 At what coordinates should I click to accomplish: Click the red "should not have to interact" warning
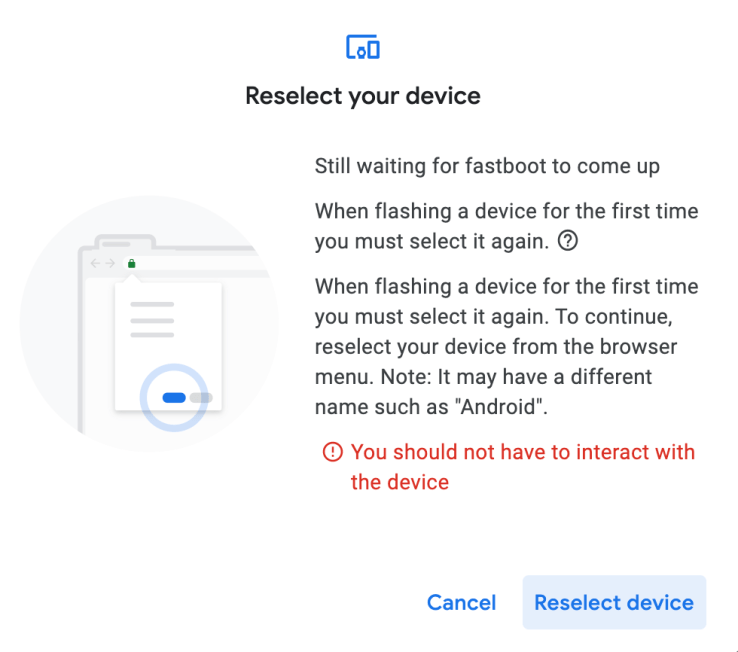click(x=522, y=467)
